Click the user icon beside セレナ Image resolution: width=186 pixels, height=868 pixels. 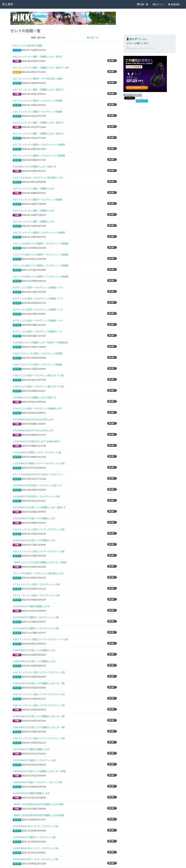[x=128, y=39]
